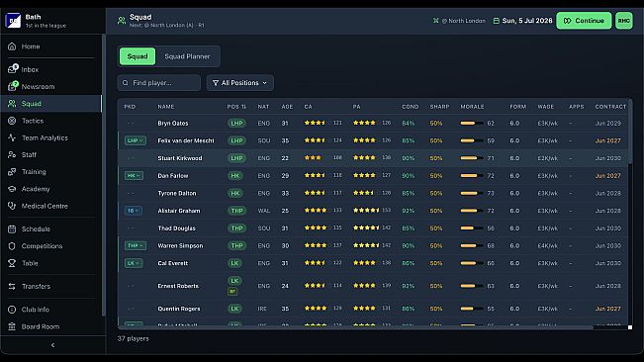Open Board Room icon in sidebar
The height and width of the screenshot is (362, 644).
point(12,326)
